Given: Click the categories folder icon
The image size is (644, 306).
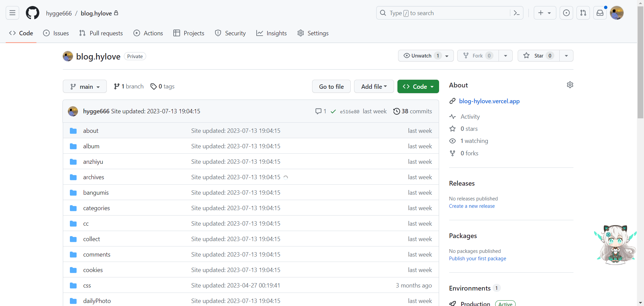Looking at the screenshot, I should (x=73, y=208).
